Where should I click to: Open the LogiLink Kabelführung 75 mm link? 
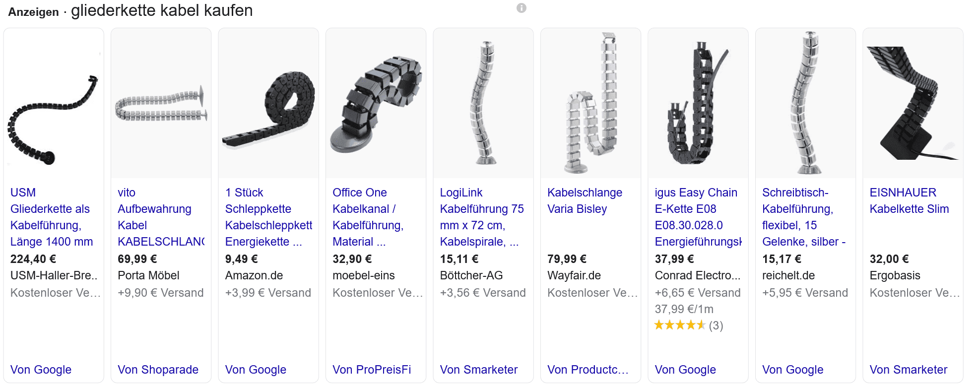click(482, 217)
